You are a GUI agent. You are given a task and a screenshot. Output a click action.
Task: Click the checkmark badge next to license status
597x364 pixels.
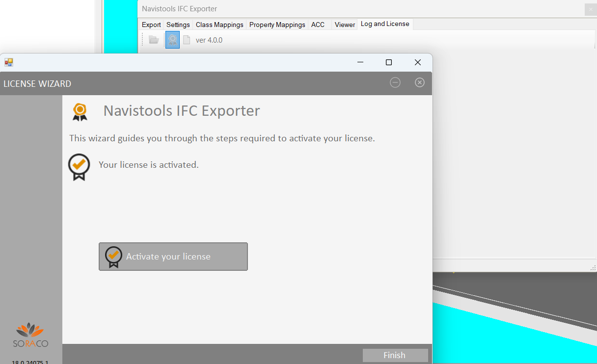tap(79, 166)
